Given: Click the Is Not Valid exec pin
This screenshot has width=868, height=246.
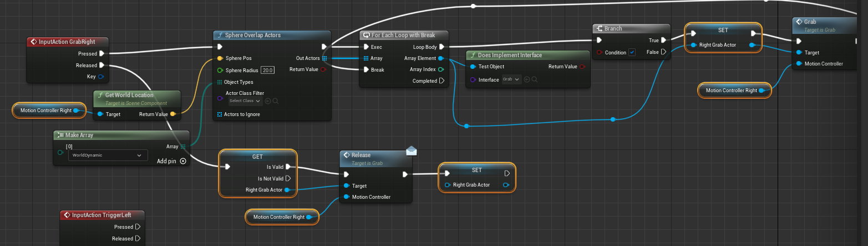Looking at the screenshot, I should [288, 178].
